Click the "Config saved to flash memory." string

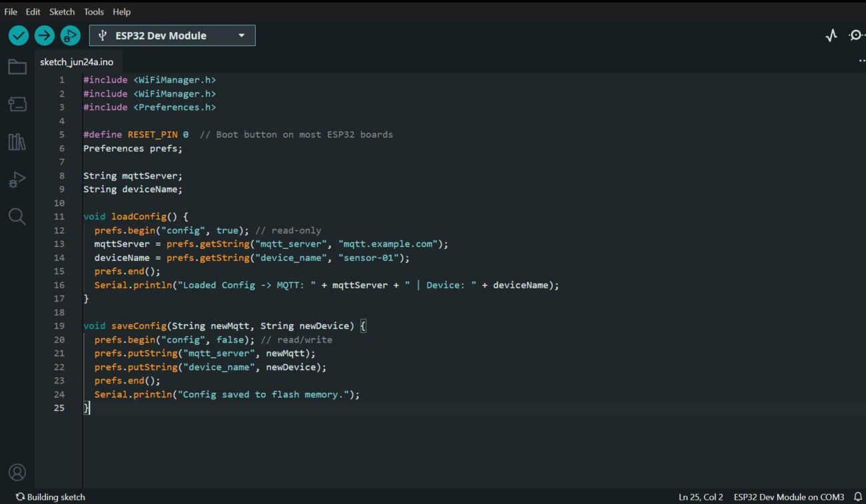(x=263, y=394)
